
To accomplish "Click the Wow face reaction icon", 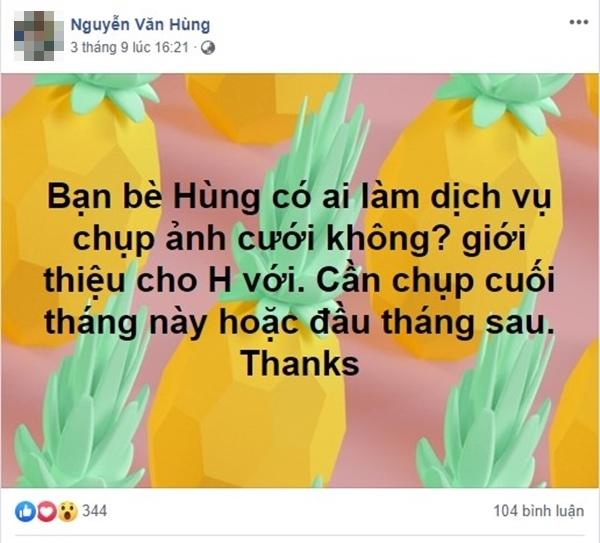I will click(x=67, y=512).
